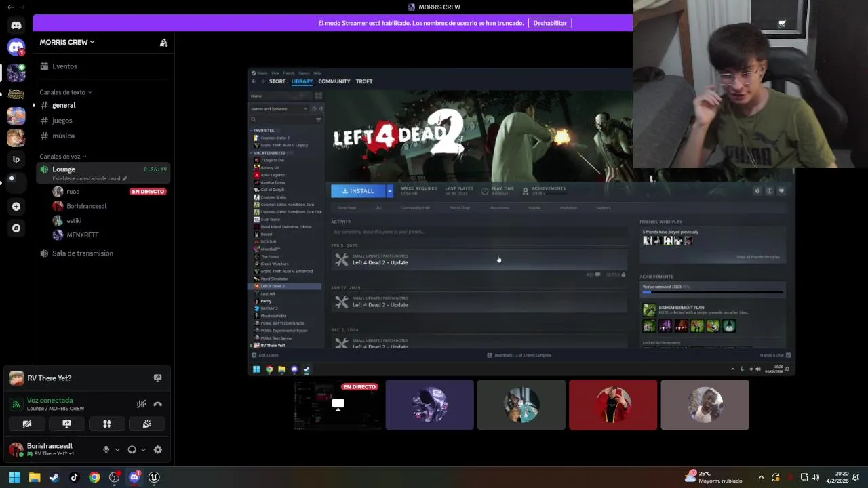Open the 'lp' server in the server list
This screenshot has height=488, width=868.
(16, 159)
